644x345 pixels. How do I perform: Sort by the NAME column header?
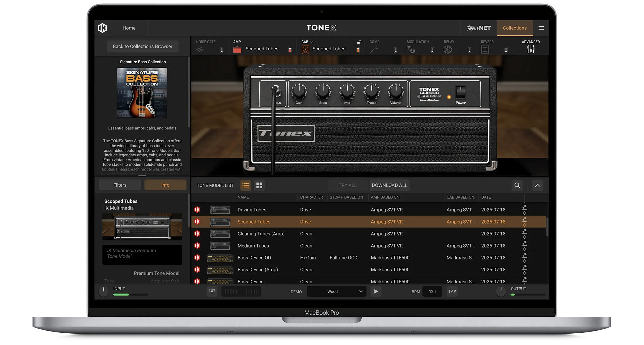click(243, 197)
